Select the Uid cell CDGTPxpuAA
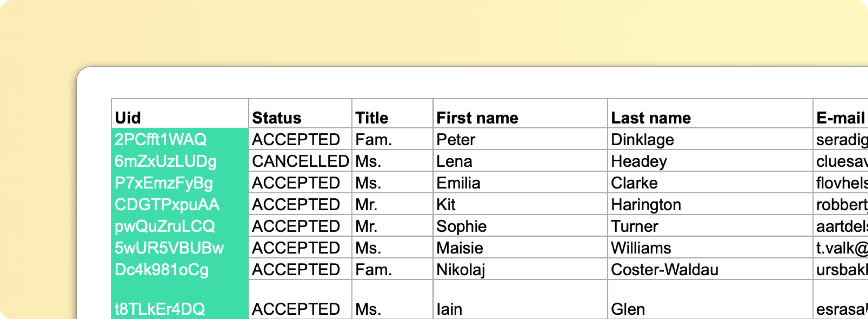This screenshot has width=868, height=319. pyautogui.click(x=180, y=204)
